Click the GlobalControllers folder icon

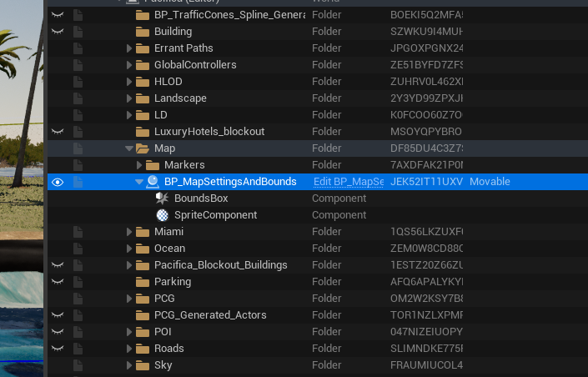tap(143, 65)
